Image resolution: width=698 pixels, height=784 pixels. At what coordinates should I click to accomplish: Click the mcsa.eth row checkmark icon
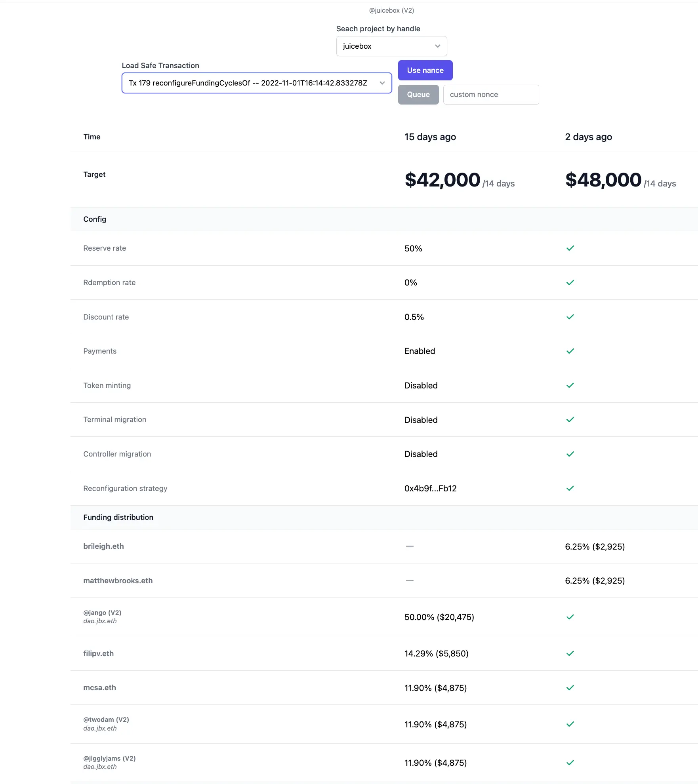[570, 688]
